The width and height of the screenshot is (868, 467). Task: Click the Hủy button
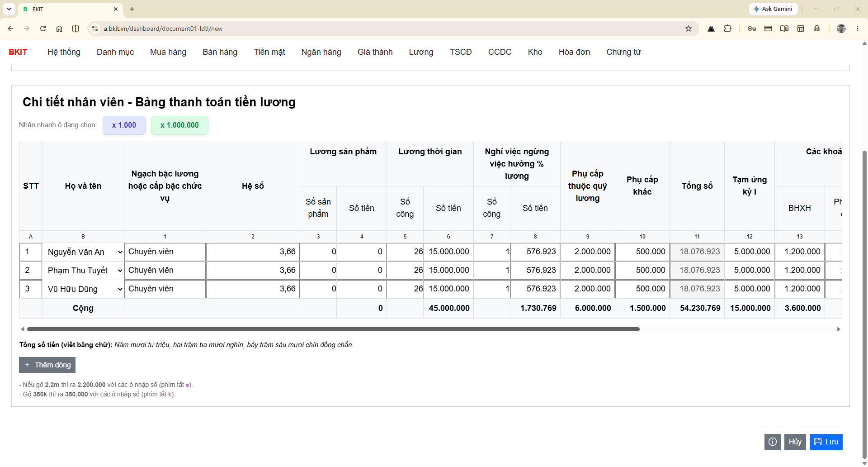(795, 442)
